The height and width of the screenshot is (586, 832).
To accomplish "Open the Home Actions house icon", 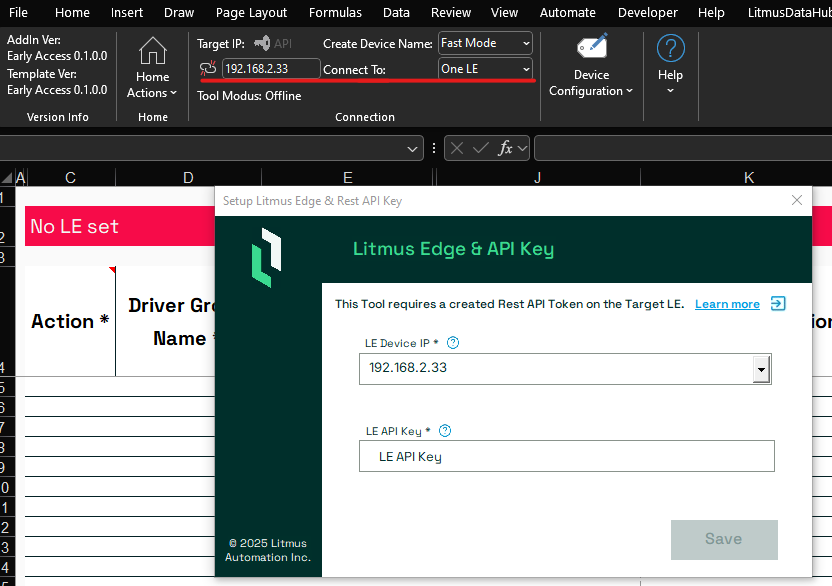I will click(153, 51).
